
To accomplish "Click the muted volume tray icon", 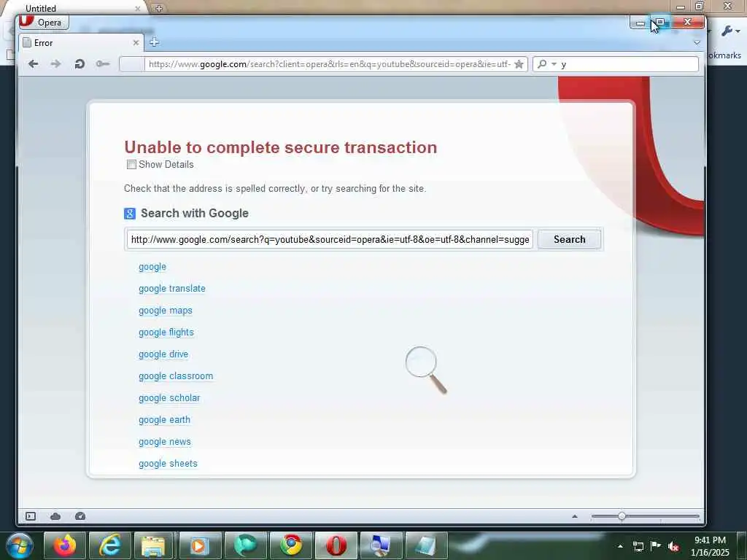I will pyautogui.click(x=673, y=547).
